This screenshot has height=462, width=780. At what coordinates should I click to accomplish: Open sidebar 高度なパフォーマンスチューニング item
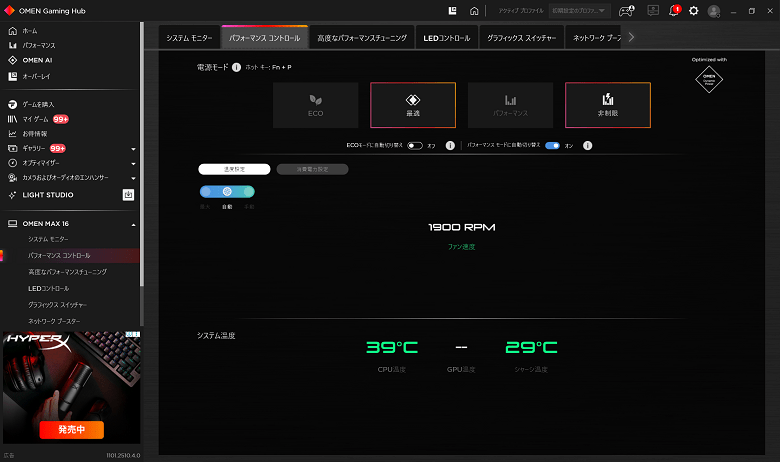(x=67, y=272)
